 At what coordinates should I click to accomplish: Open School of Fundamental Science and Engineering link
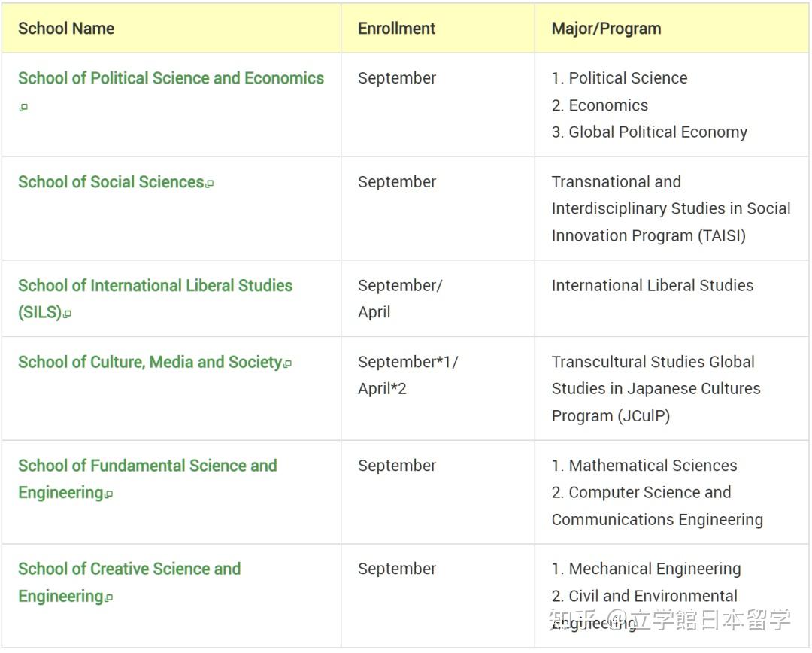click(147, 479)
